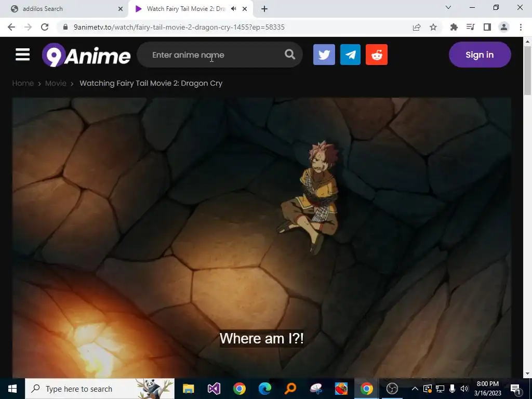This screenshot has height=399, width=532.
Task: Close the addilos Search tab
Action: click(x=121, y=9)
